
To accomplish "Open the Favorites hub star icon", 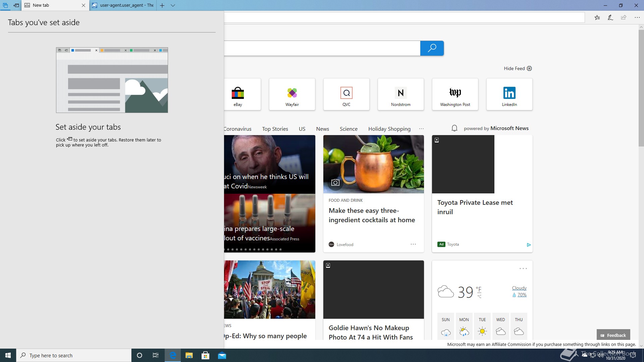I will [597, 17].
